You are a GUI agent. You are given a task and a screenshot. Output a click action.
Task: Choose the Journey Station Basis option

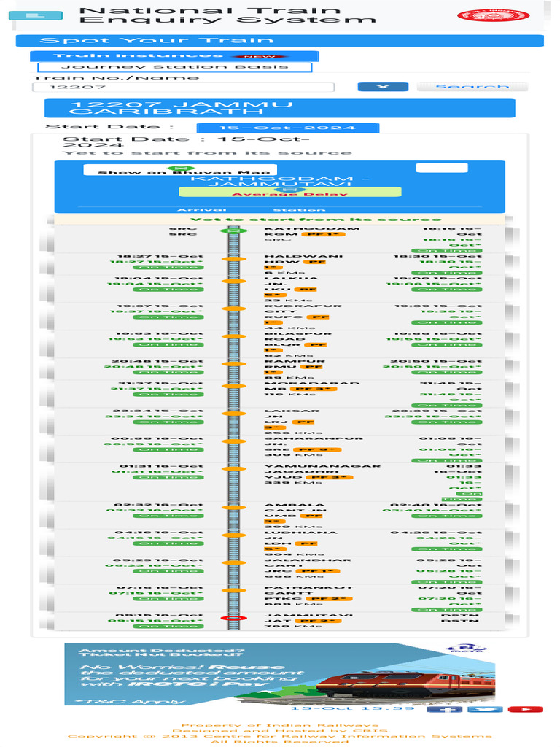175,67
